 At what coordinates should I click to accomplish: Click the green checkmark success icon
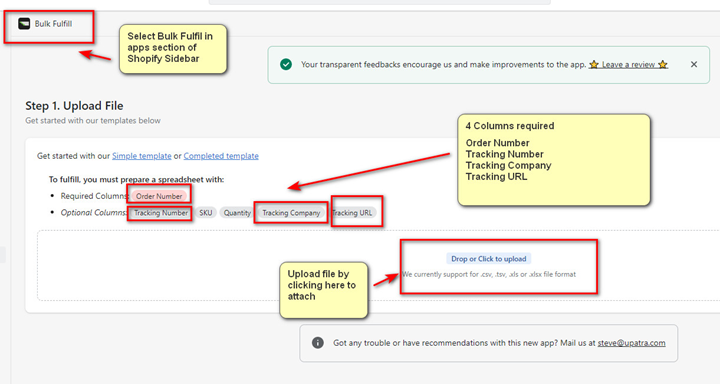pos(286,64)
